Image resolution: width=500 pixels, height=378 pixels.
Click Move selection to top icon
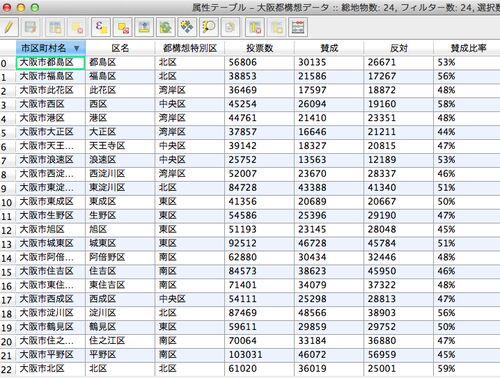click(144, 27)
